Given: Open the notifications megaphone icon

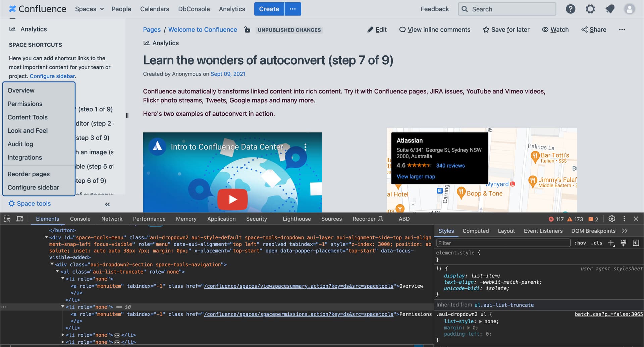Looking at the screenshot, I should pos(610,9).
